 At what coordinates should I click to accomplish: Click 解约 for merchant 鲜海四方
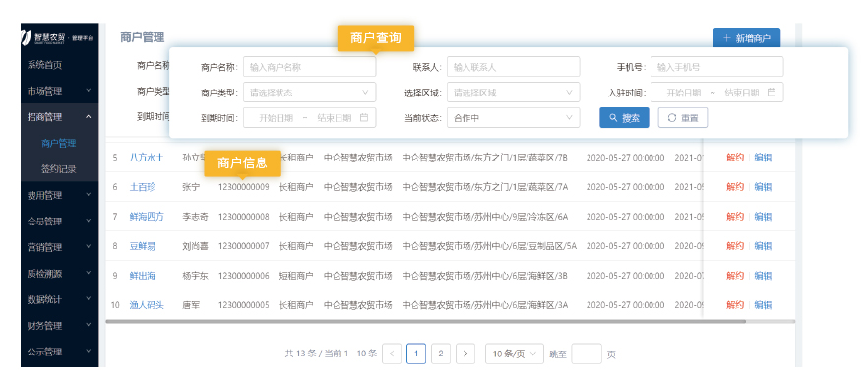735,217
